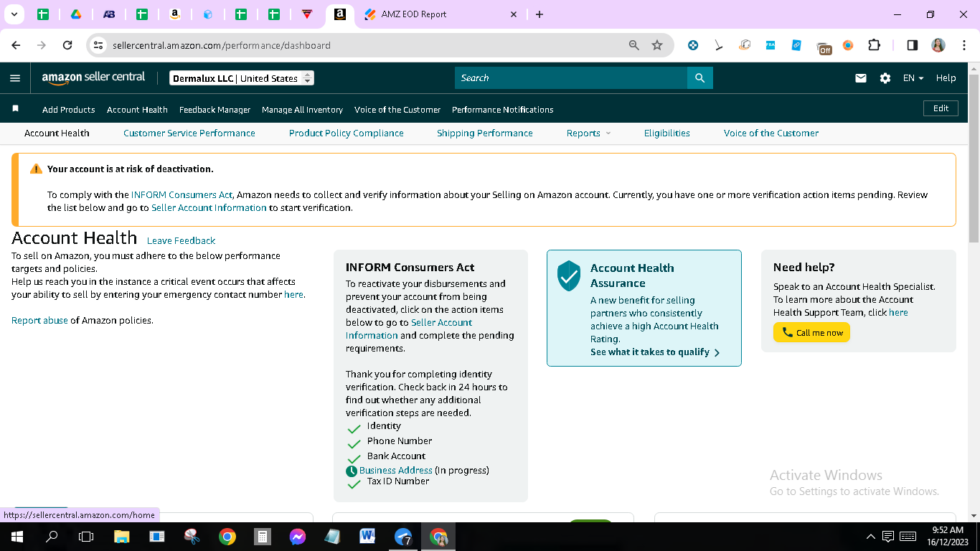This screenshot has height=551, width=980.
Task: Open Windows taskbar search
Action: [x=52, y=537]
